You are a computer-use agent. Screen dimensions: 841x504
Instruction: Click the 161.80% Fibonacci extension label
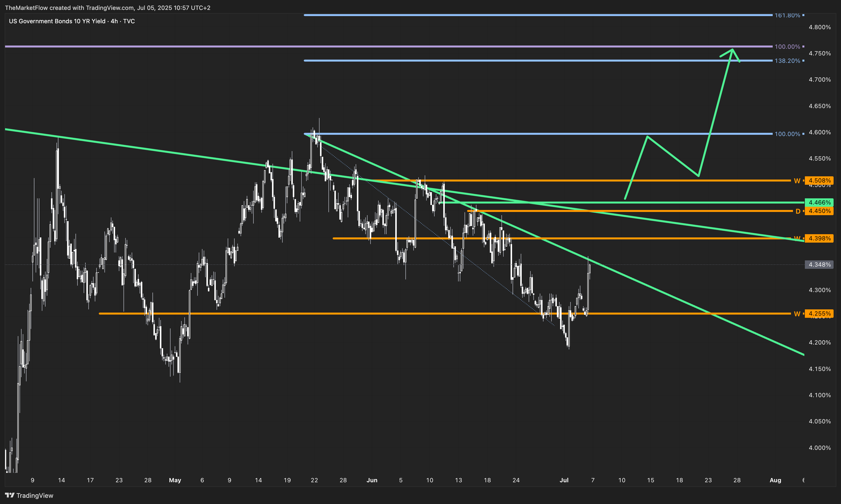point(787,15)
